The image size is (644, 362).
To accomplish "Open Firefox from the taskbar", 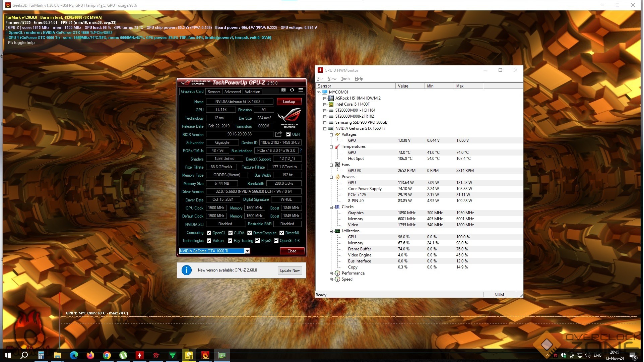I will pyautogui.click(x=90, y=355).
